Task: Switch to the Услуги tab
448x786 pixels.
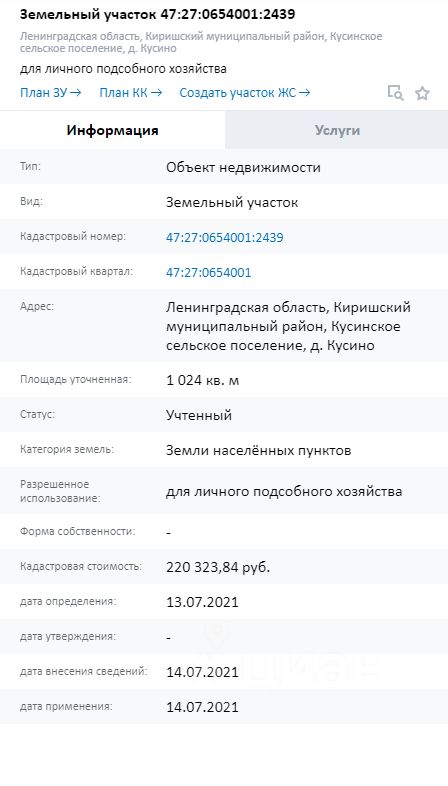Action: (x=337, y=130)
